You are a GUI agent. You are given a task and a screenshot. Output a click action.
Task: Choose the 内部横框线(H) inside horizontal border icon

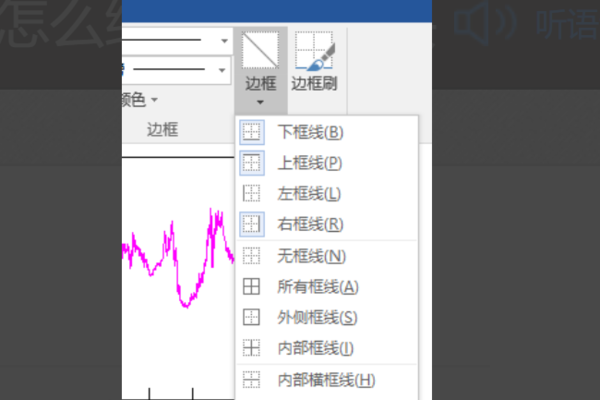(252, 380)
